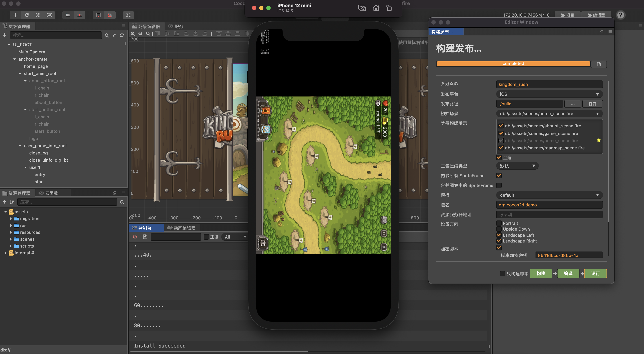Click the asset search magnifier icon
The image size is (644, 354).
pos(122,202)
